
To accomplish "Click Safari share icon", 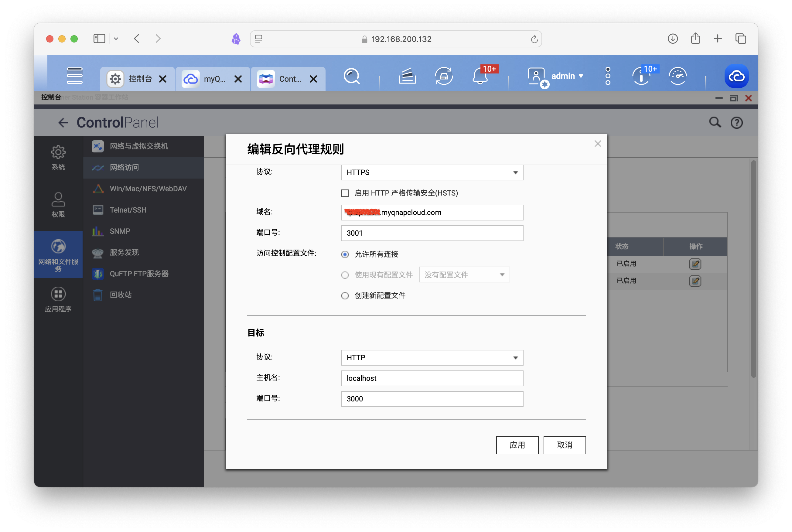I will coord(695,38).
